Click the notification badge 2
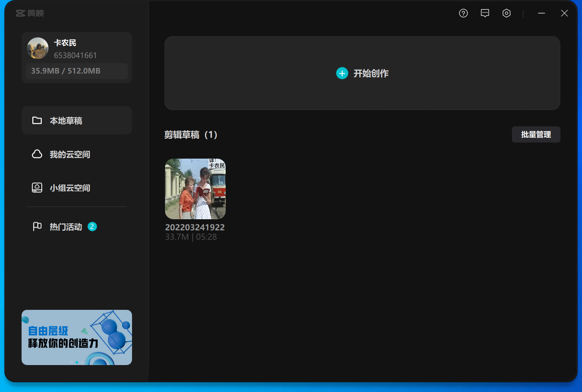The width and height of the screenshot is (582, 392). 92,227
